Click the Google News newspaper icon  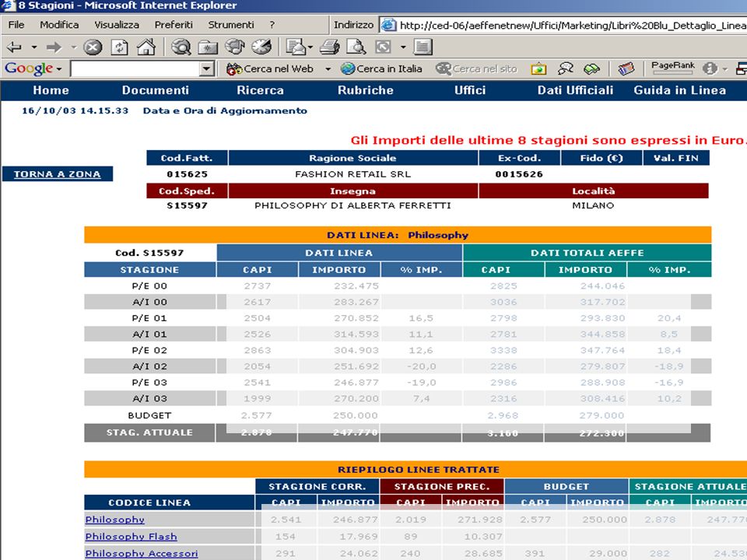(626, 69)
